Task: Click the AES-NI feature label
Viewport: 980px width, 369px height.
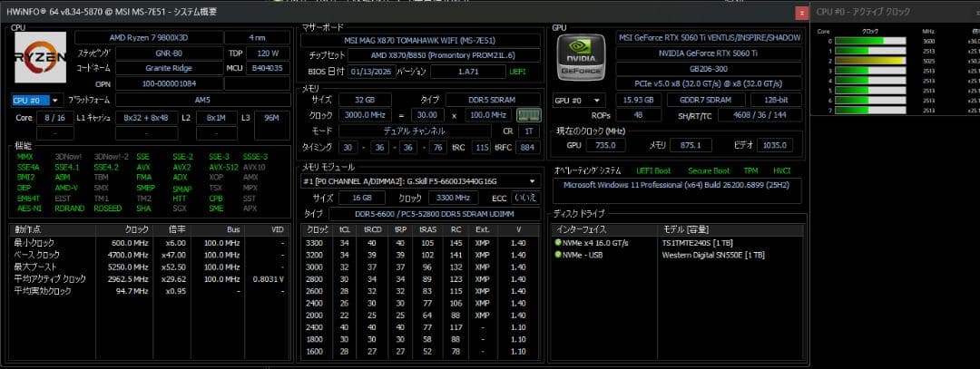Action: click(x=29, y=209)
